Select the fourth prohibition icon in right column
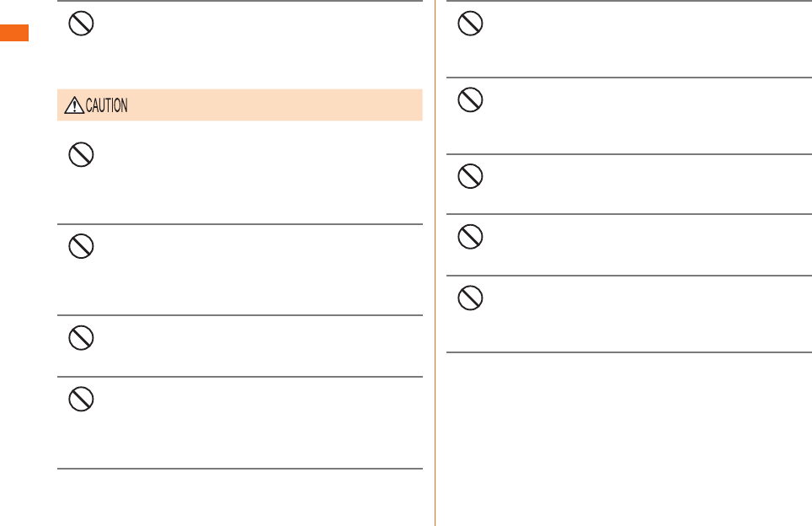This screenshot has width=812, height=526. click(470, 237)
